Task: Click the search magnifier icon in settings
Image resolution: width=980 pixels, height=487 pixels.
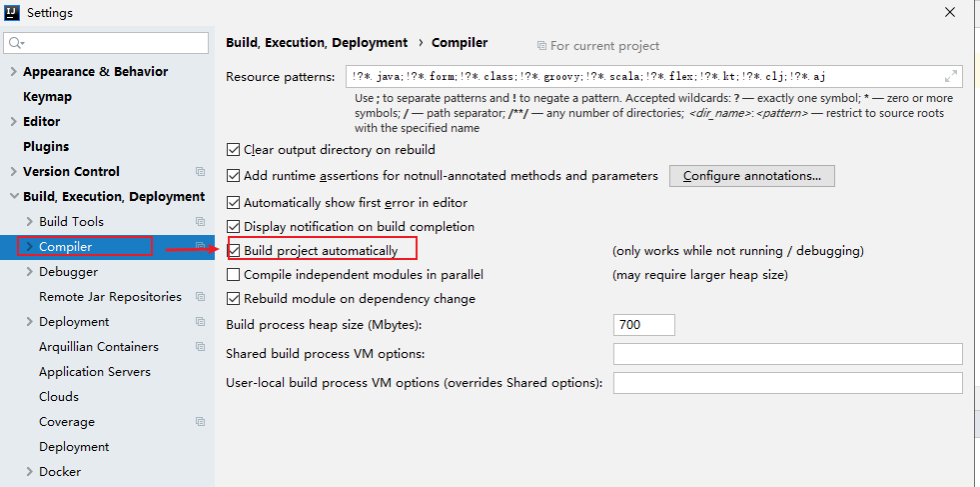Action: [x=16, y=43]
